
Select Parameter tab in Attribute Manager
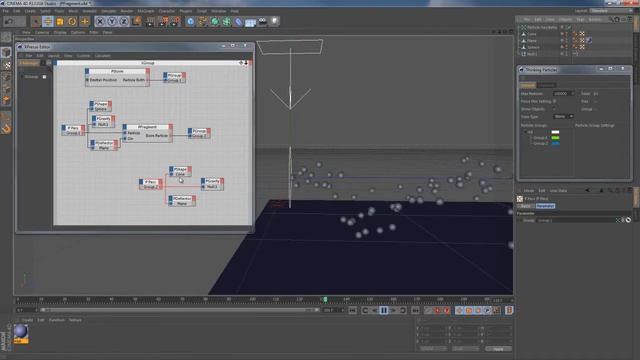pos(545,206)
